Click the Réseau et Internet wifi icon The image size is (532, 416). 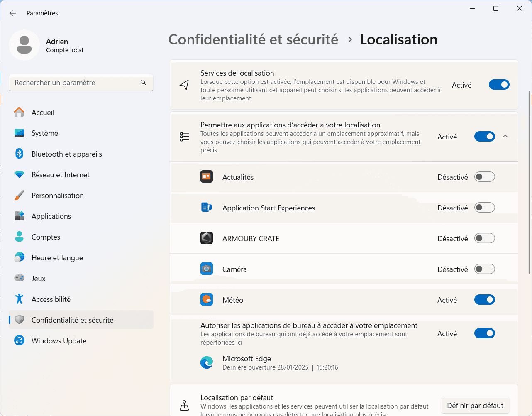19,174
